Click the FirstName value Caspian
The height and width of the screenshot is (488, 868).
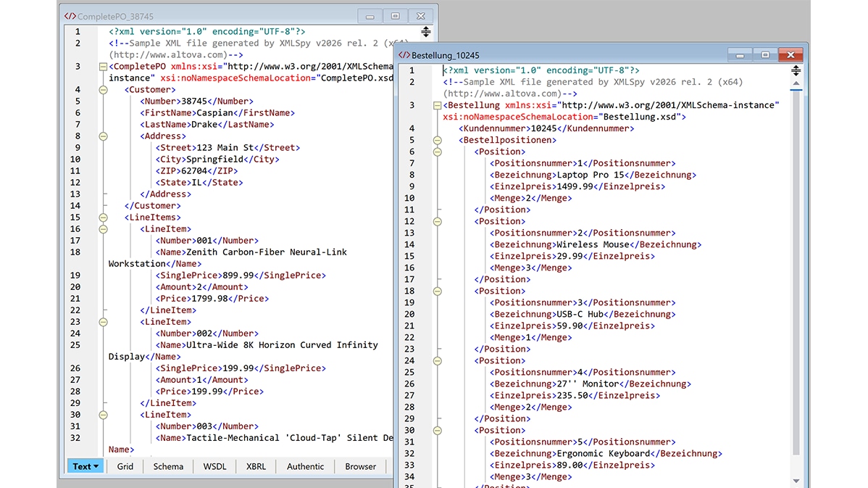(x=214, y=113)
